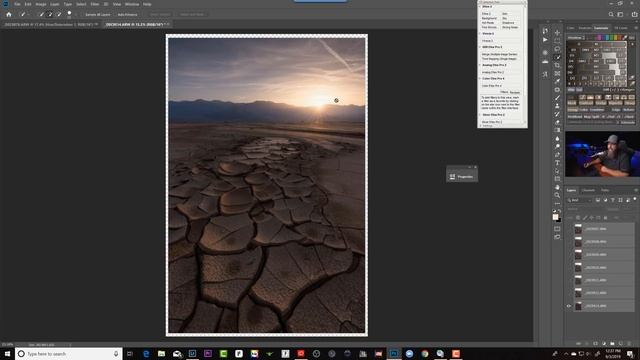Screen dimensions: 640x360
Task: Select the Crop tool
Action: tap(557, 65)
